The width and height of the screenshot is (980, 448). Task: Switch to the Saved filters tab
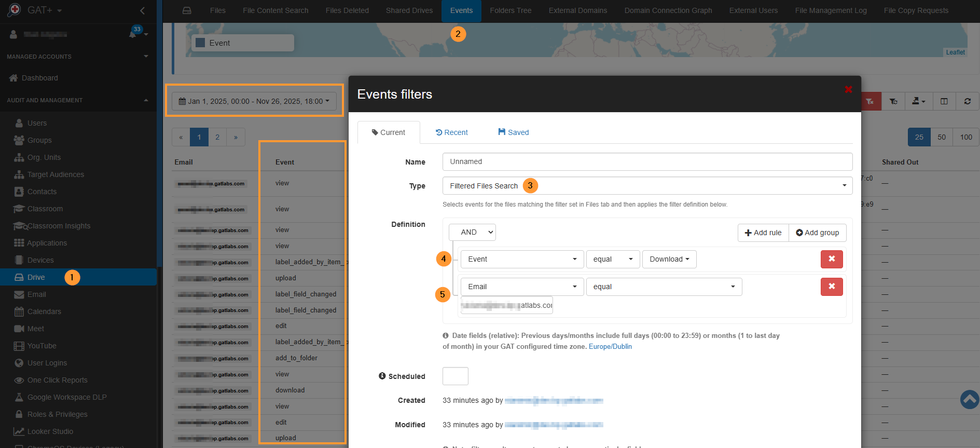click(513, 132)
